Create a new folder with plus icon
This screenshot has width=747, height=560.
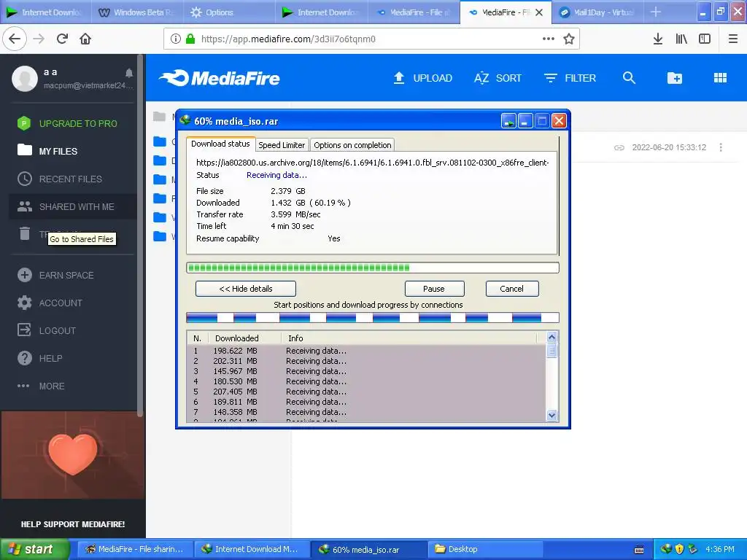(675, 78)
